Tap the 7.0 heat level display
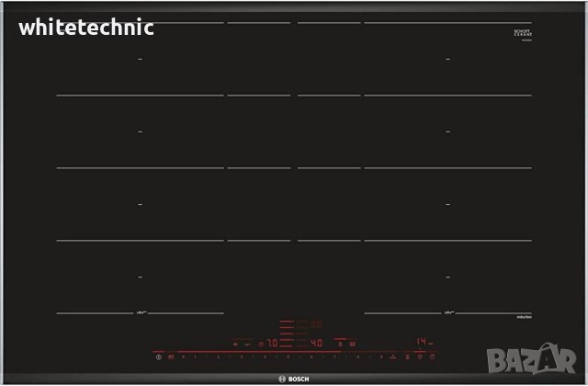The width and height of the screenshot is (588, 386). coord(272,343)
